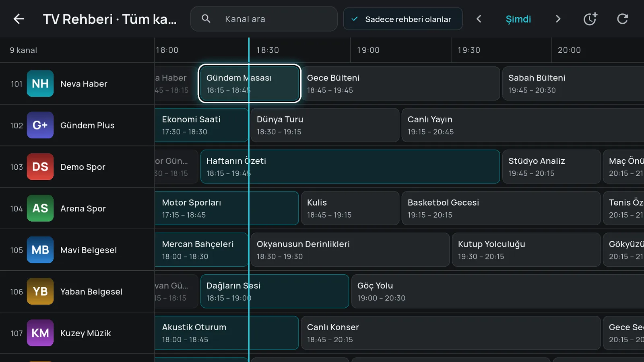This screenshot has height=362, width=644.
Task: Open Okyanusun Derinlikleri program
Action: [x=350, y=250]
